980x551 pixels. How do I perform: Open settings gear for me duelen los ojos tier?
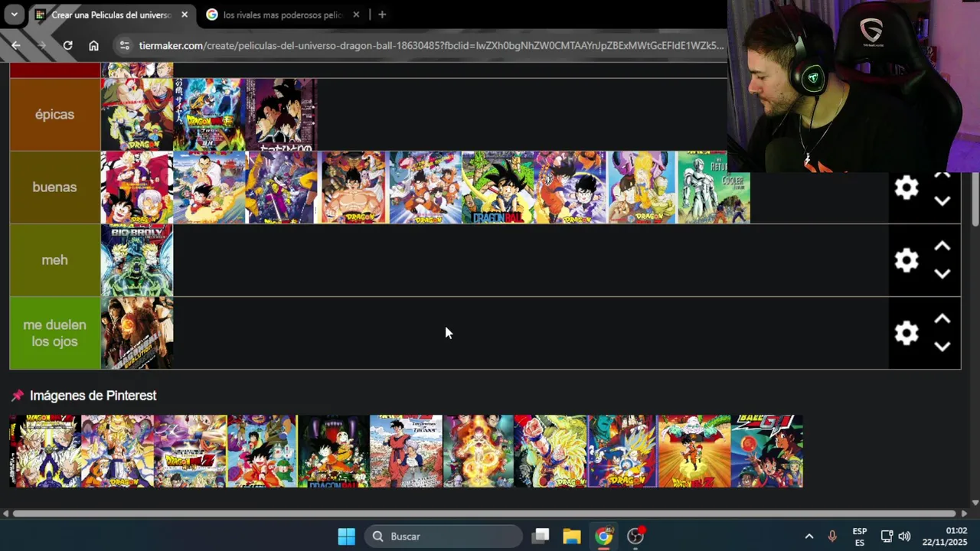(906, 333)
